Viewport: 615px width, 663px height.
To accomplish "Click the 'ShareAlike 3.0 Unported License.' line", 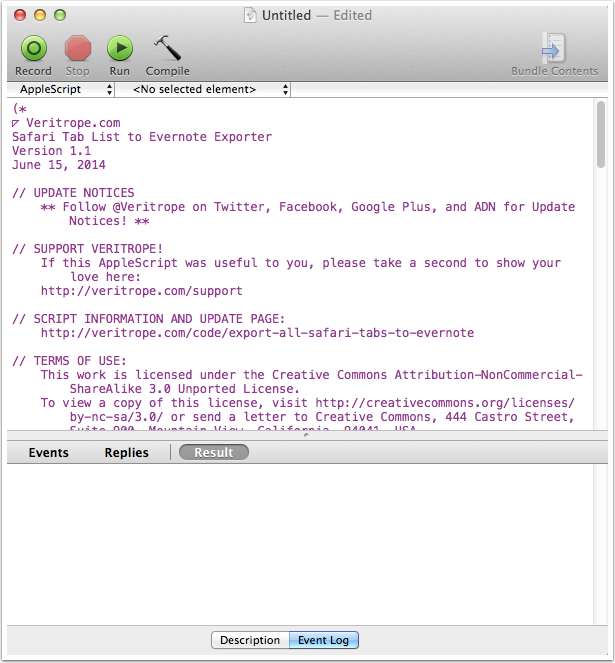I will point(184,389).
